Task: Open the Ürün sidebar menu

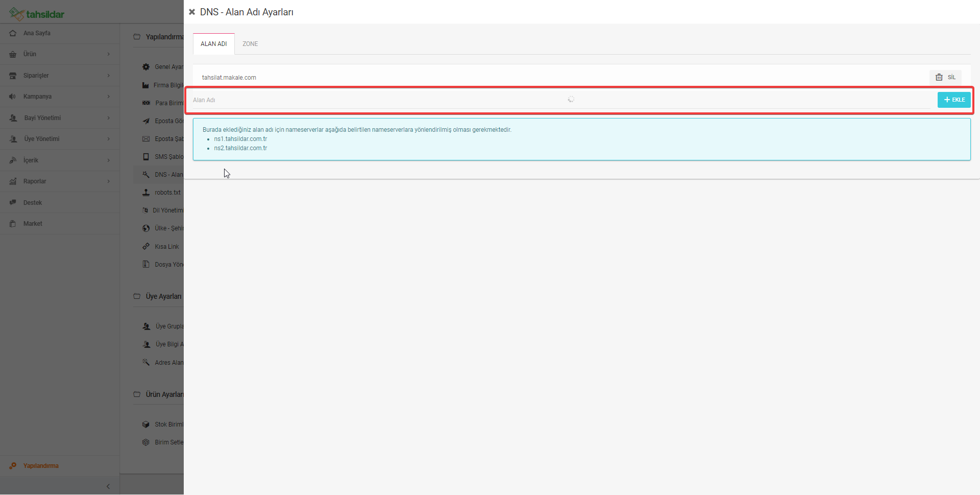Action: click(60, 54)
